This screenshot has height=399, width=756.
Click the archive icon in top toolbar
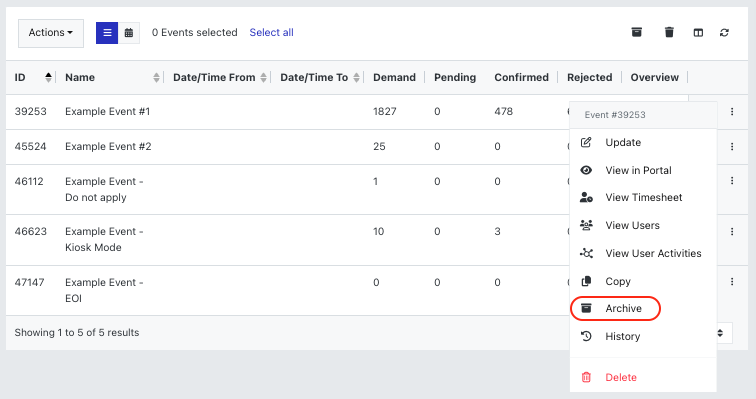[636, 32]
